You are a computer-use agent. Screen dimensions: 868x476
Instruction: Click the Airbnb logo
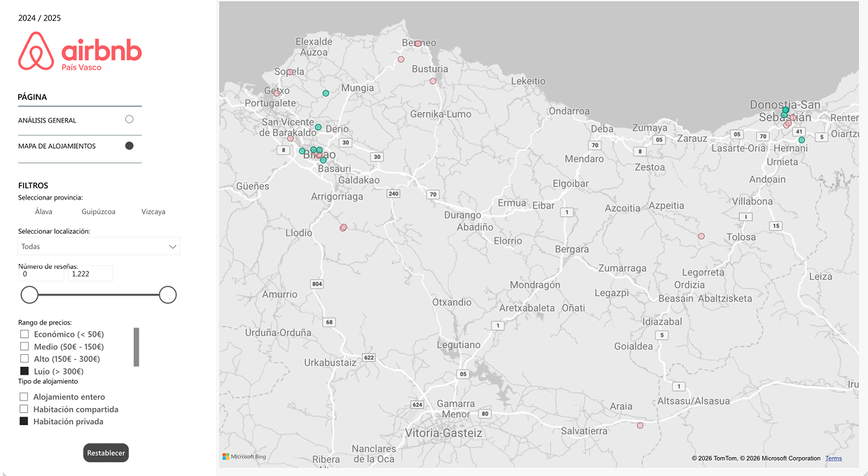[79, 51]
